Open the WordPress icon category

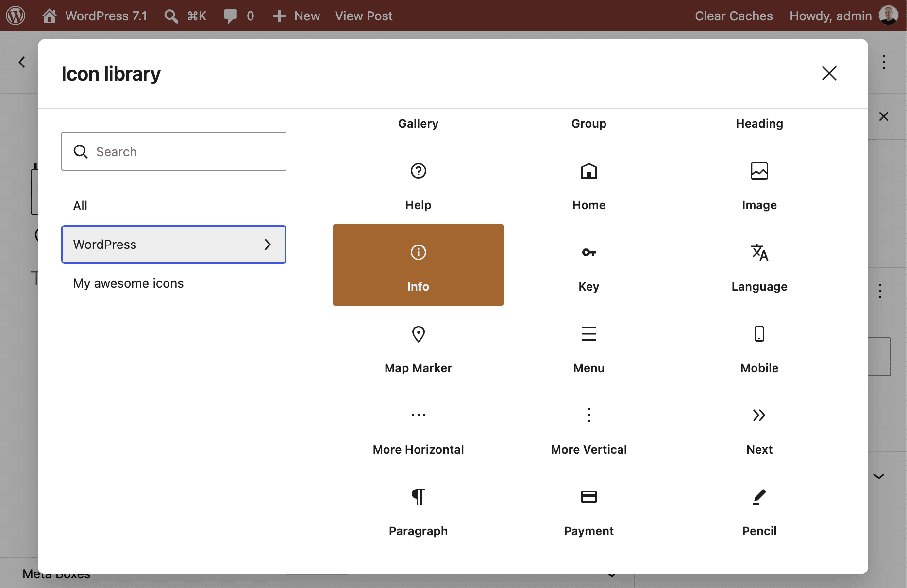174,245
